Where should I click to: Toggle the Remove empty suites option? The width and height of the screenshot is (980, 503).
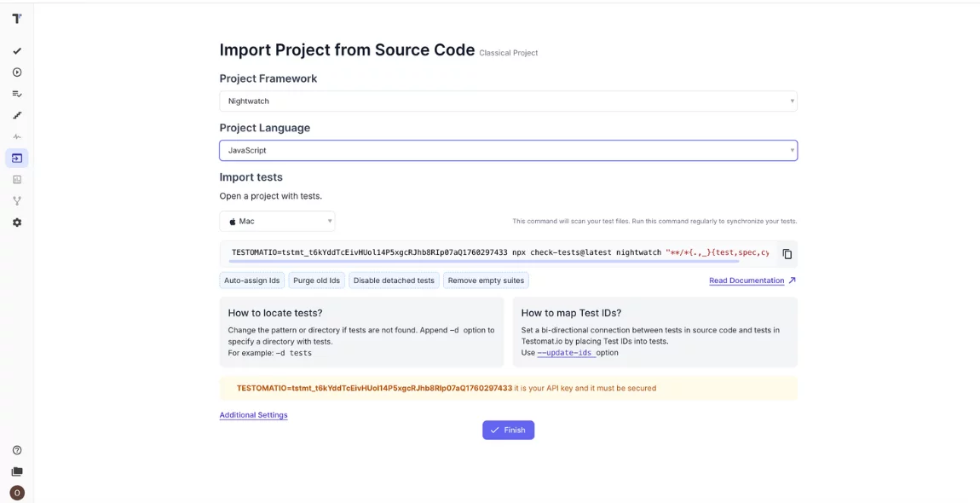(486, 280)
